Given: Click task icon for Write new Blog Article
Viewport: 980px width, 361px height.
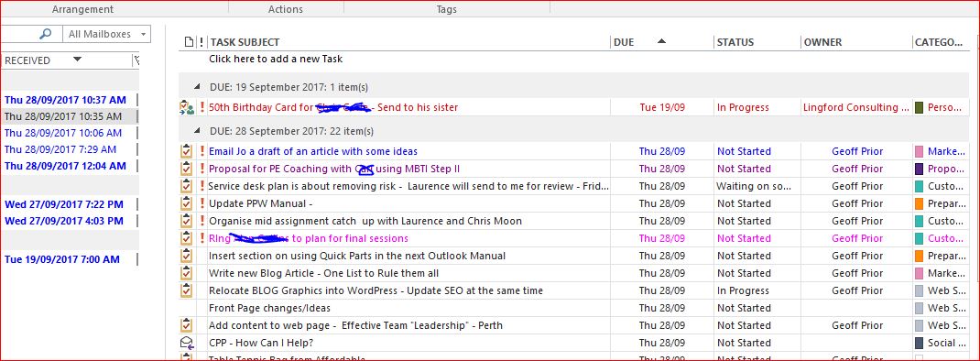Looking at the screenshot, I should point(186,273).
